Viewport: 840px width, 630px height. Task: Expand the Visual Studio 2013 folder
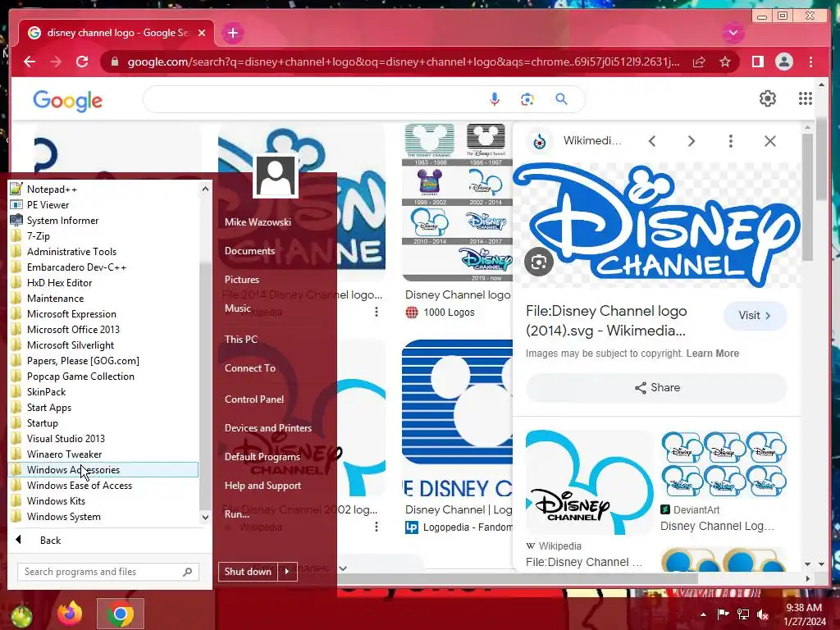103,438
